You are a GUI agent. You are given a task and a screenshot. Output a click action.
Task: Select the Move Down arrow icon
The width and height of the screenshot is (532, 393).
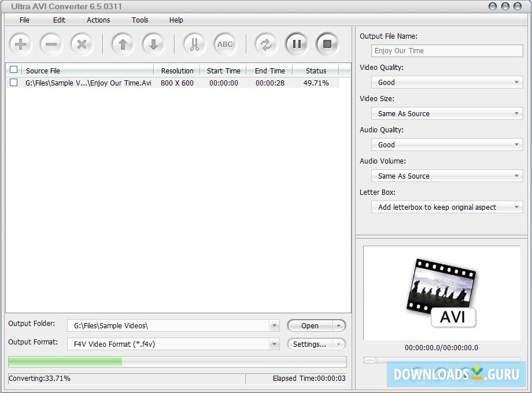(x=153, y=43)
